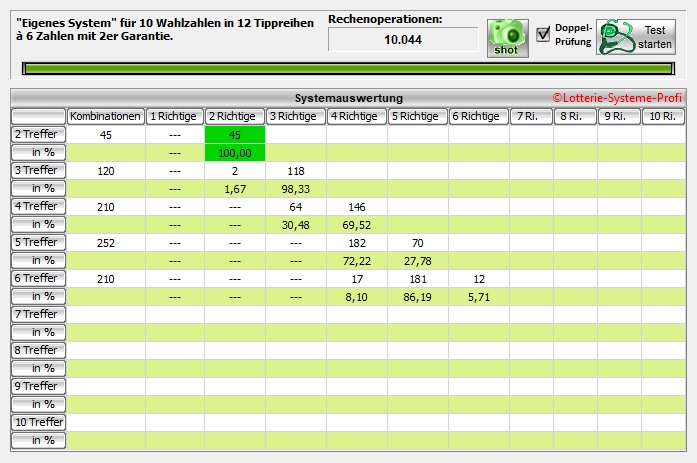Click the cell showing 118
This screenshot has height=463, width=697.
[x=296, y=171]
